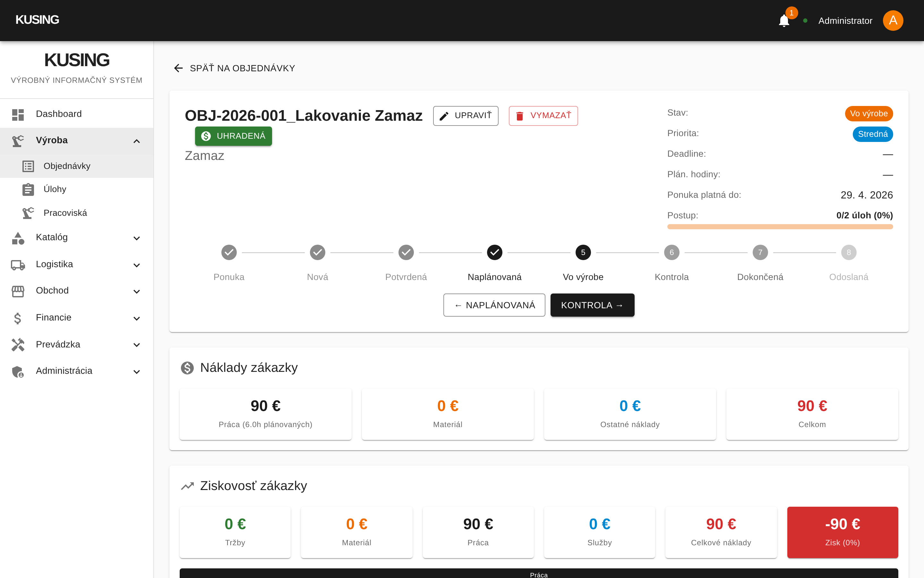Open the notifications bell icon

tap(784, 21)
